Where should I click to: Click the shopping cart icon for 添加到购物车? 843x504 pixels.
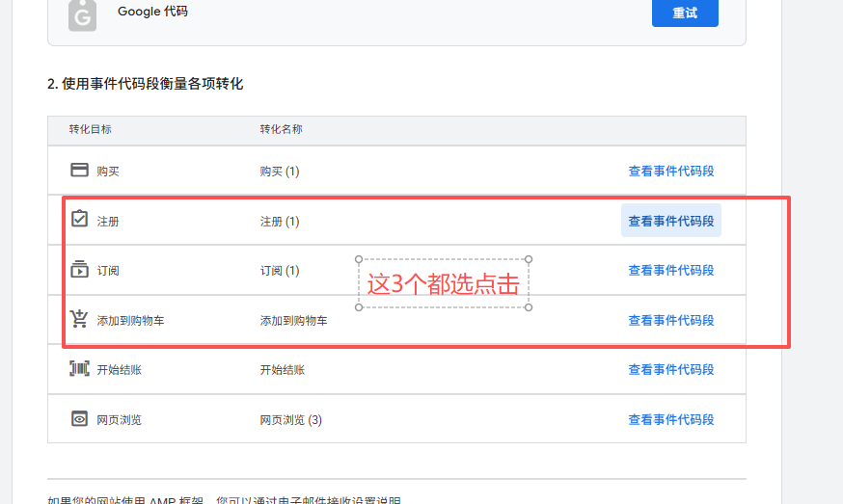(79, 319)
